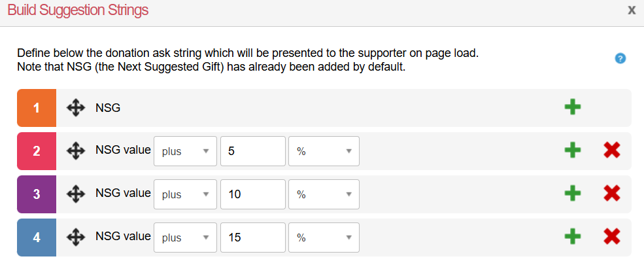Add a suggestion after row 2 with plus icon
The width and height of the screenshot is (644, 265).
coord(573,150)
